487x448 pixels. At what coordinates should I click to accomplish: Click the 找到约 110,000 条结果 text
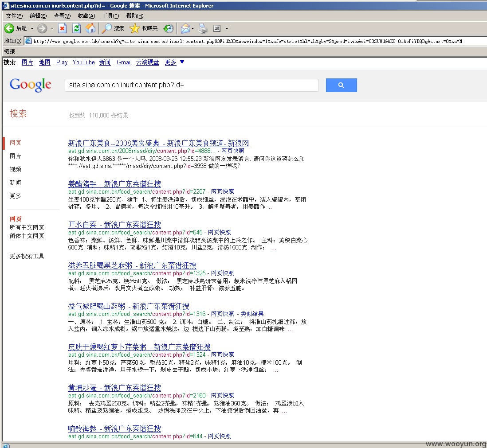coord(98,115)
